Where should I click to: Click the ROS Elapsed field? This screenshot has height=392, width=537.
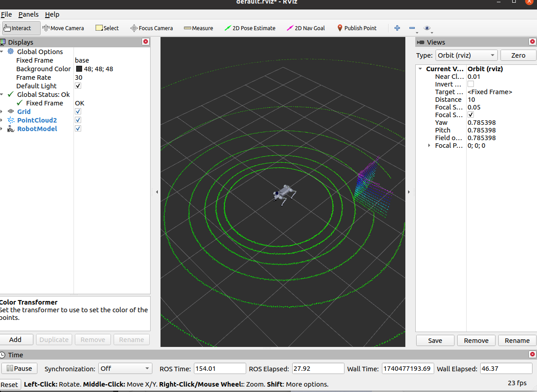318,369
